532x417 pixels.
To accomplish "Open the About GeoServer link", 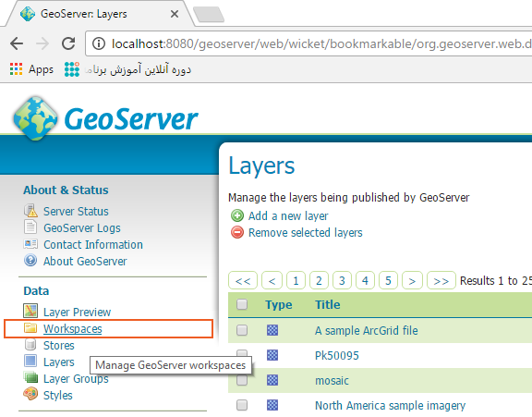I will (85, 261).
